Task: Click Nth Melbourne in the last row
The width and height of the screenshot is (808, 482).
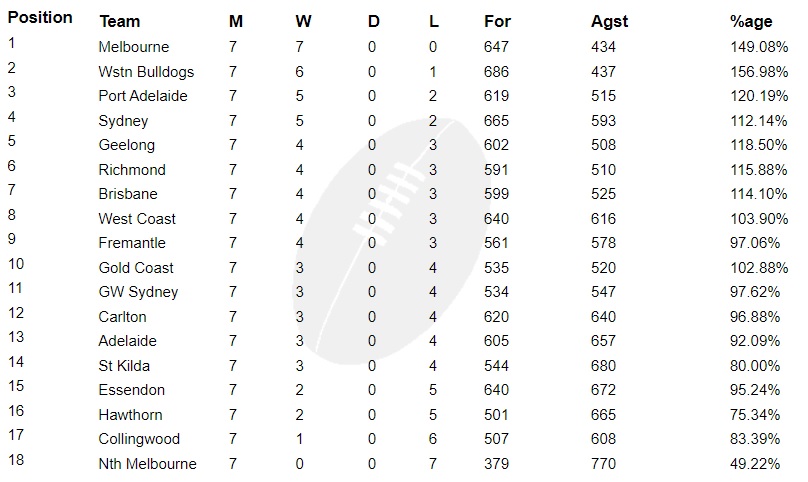Action: 147,464
